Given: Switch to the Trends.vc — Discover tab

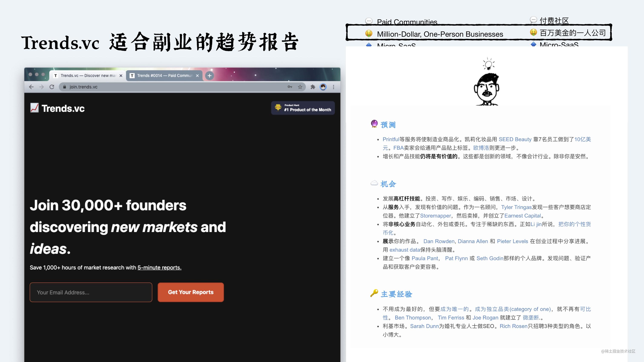Looking at the screenshot, I should pos(87,76).
